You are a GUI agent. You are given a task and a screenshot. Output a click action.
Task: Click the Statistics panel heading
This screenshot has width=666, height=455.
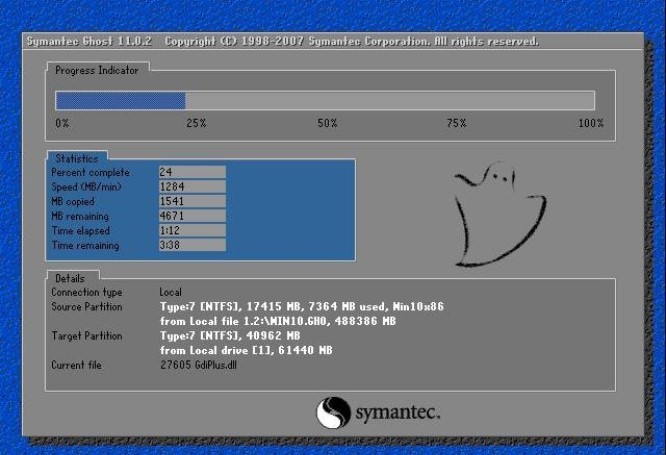[x=76, y=158]
